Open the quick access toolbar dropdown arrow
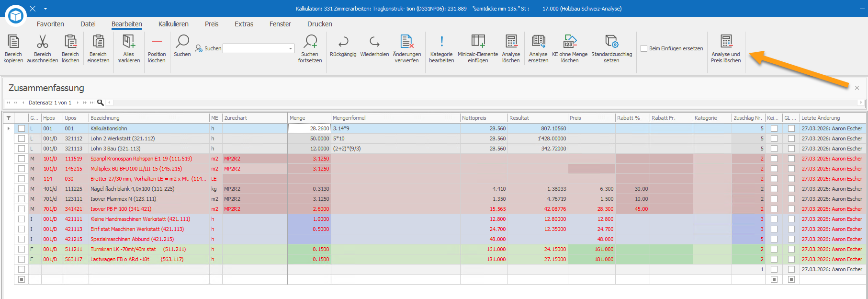The image size is (868, 299). [45, 9]
